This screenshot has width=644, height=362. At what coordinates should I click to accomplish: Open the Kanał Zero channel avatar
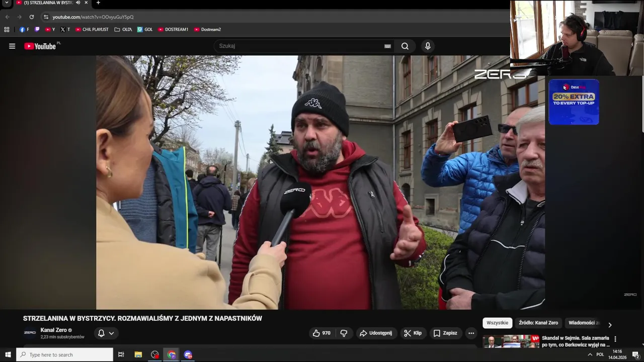tap(30, 333)
